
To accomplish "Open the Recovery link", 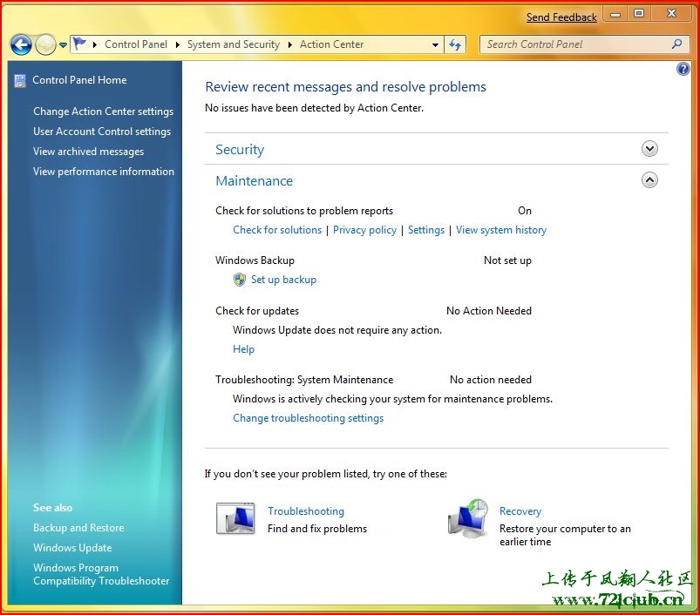I will point(520,511).
